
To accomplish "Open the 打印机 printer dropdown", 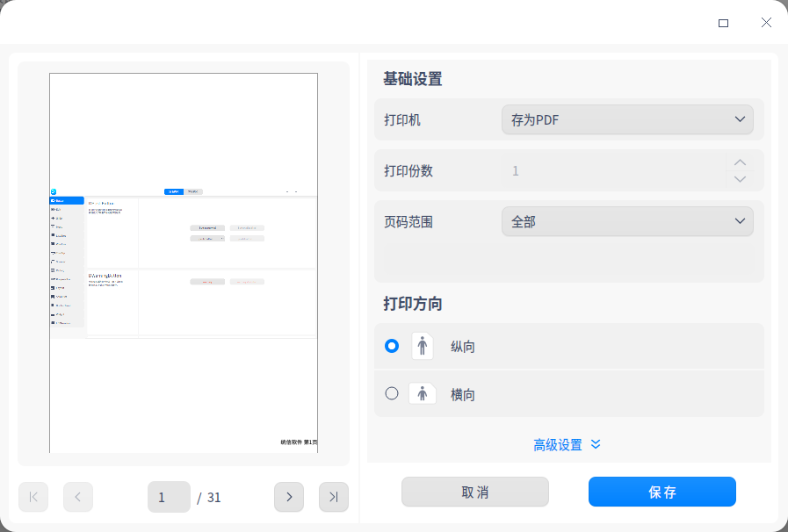I will (x=627, y=119).
